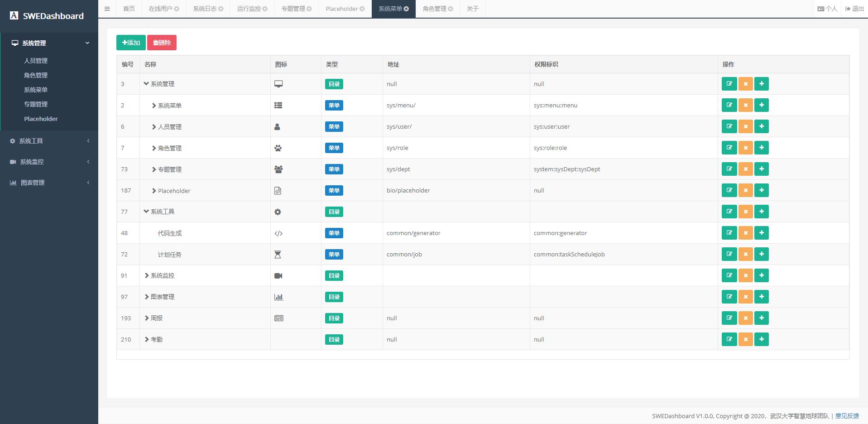Click the SWEDashboard logo icon
868x424 pixels.
(x=14, y=15)
